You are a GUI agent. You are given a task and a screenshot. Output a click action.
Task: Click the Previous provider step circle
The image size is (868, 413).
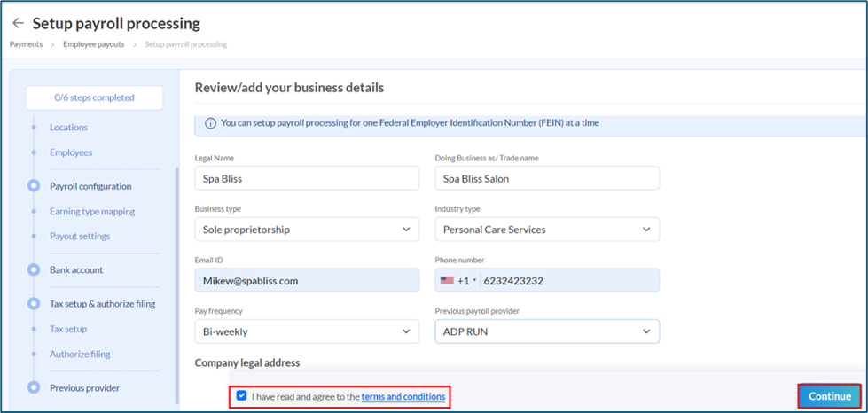click(x=34, y=388)
